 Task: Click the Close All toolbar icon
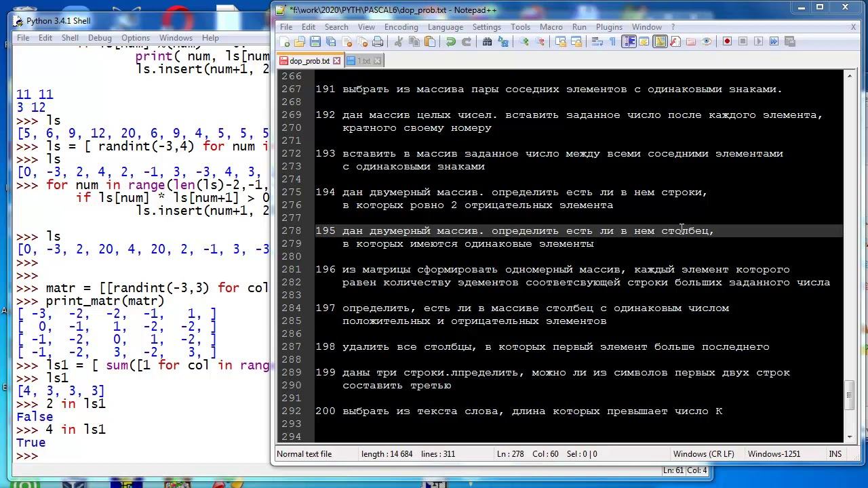click(x=362, y=41)
